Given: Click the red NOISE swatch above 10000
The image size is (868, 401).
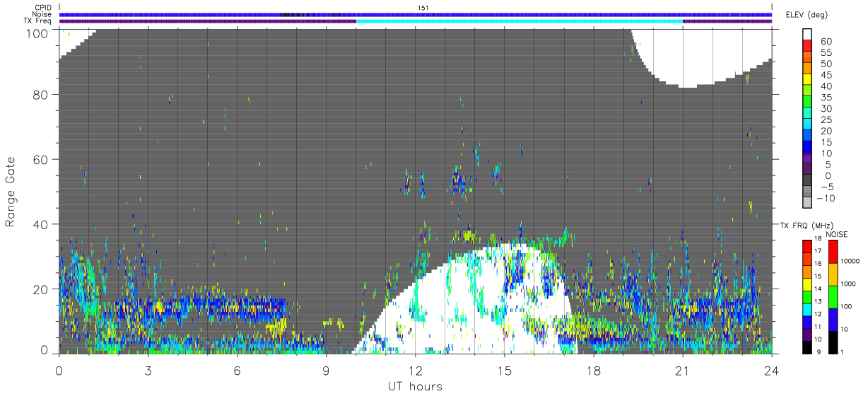Looking at the screenshot, I should tap(832, 251).
